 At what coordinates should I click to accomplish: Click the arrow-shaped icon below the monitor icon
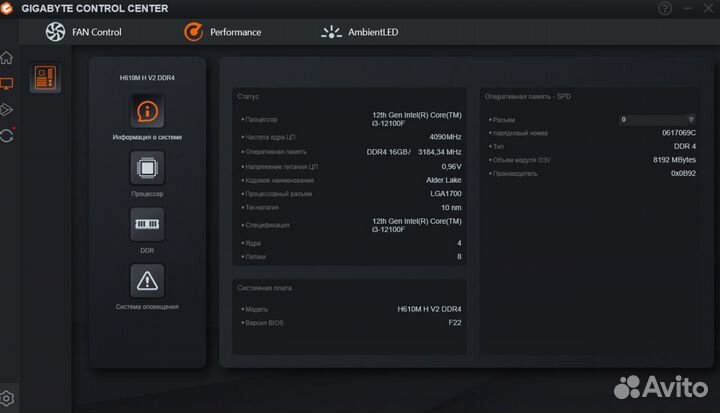tap(7, 109)
